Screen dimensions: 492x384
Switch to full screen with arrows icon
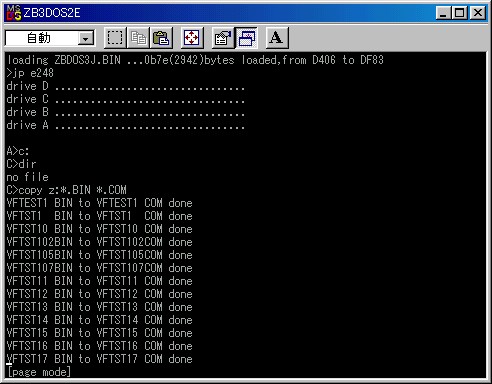[x=192, y=38]
